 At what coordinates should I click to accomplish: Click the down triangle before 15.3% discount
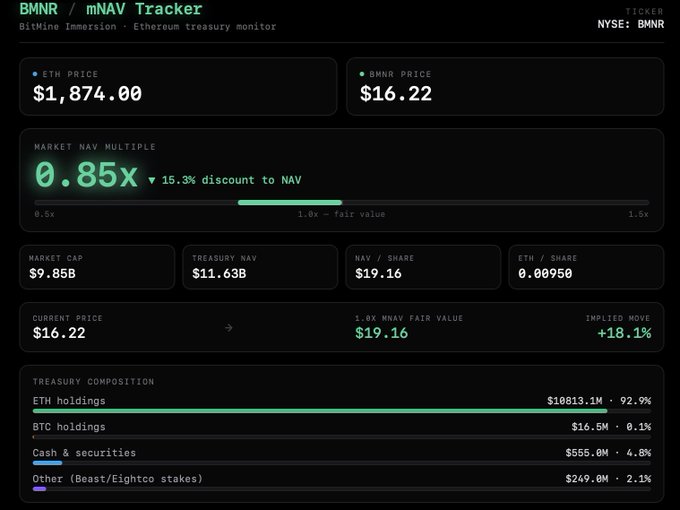point(151,180)
